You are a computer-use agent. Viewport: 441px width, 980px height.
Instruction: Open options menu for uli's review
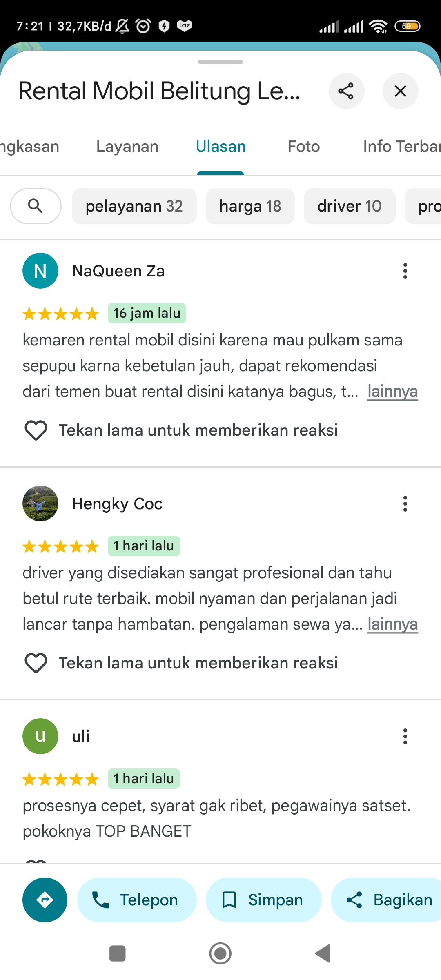pos(405,736)
